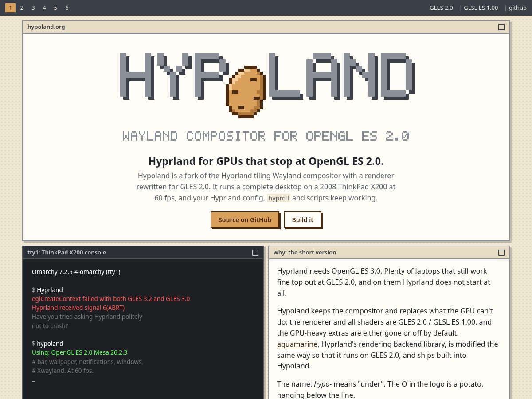532x399 pixels.
Task: Click the Using: OpenGL ES 2.0 Mesa line
Action: coord(80,352)
